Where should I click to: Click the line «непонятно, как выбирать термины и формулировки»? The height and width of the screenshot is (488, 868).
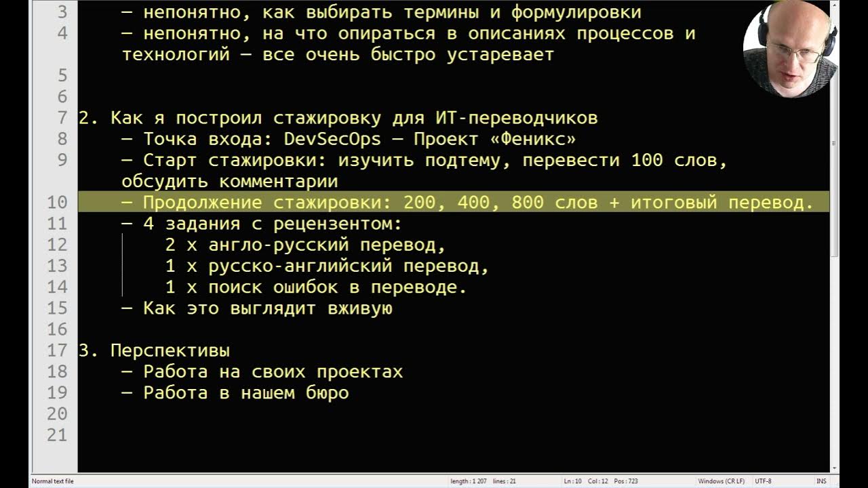pos(382,12)
